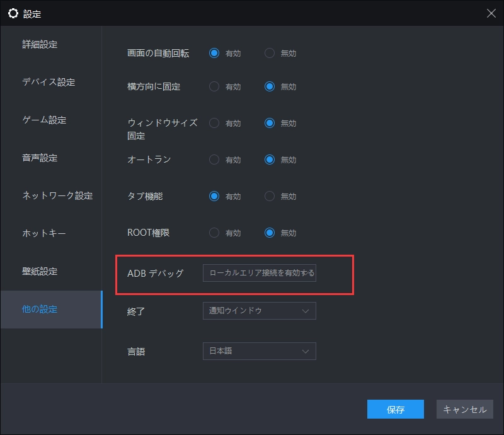Screen dimensions: 504x435
Task: Enable ウィンドウサイズ固定
Action: coord(213,123)
